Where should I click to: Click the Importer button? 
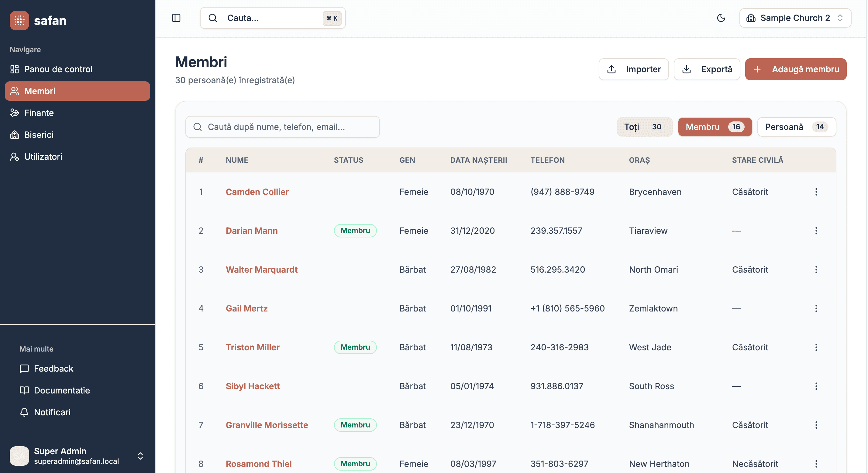point(633,69)
